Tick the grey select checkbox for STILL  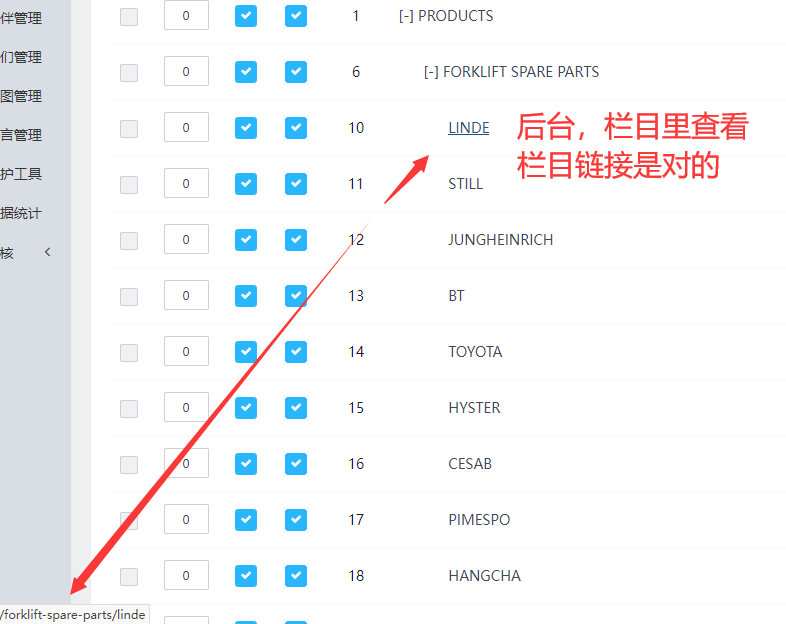click(x=129, y=184)
